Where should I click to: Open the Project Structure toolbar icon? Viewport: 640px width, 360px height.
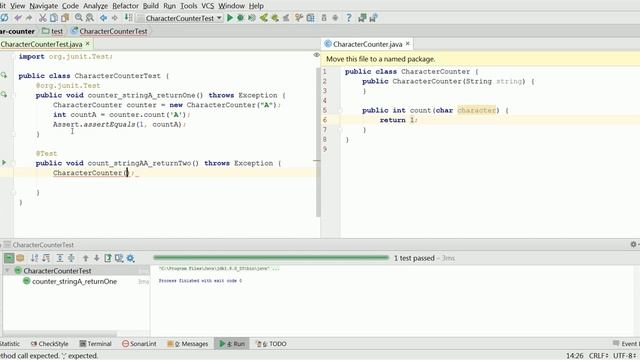[x=311, y=18]
